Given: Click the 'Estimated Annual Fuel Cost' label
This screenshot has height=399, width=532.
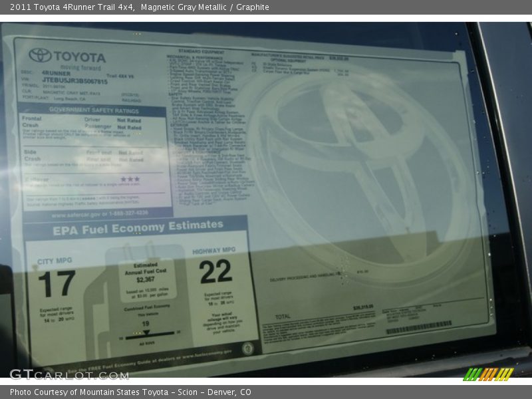Looking at the screenshot, I should point(146,269).
